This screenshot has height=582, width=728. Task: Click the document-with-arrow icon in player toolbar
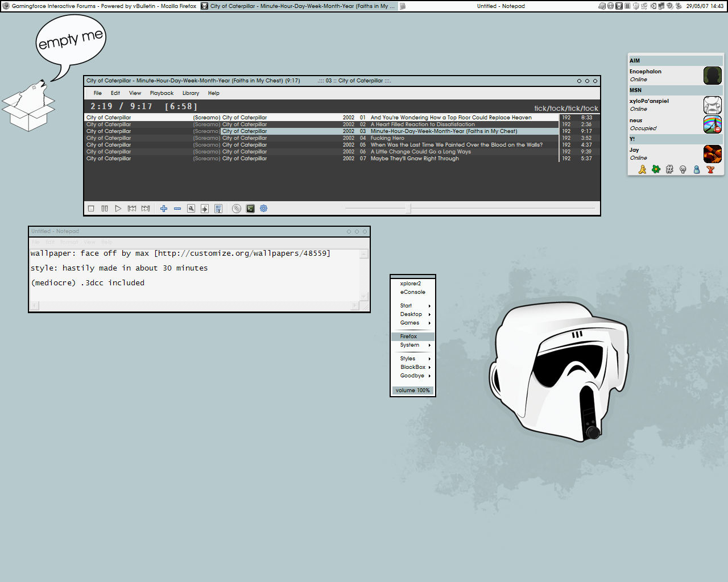[205, 209]
